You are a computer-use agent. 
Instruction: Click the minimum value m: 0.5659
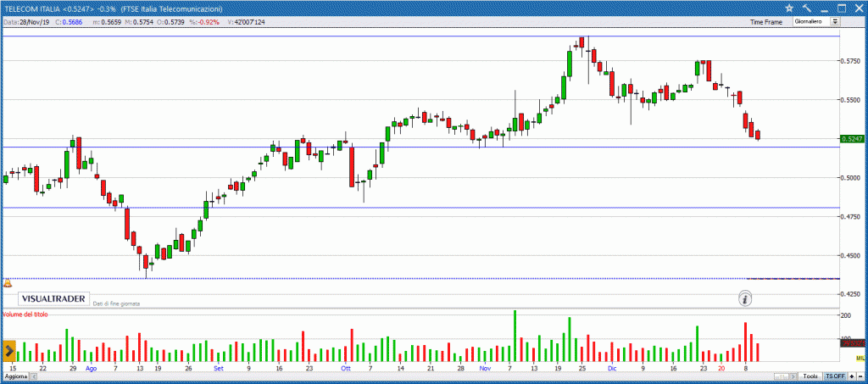106,22
